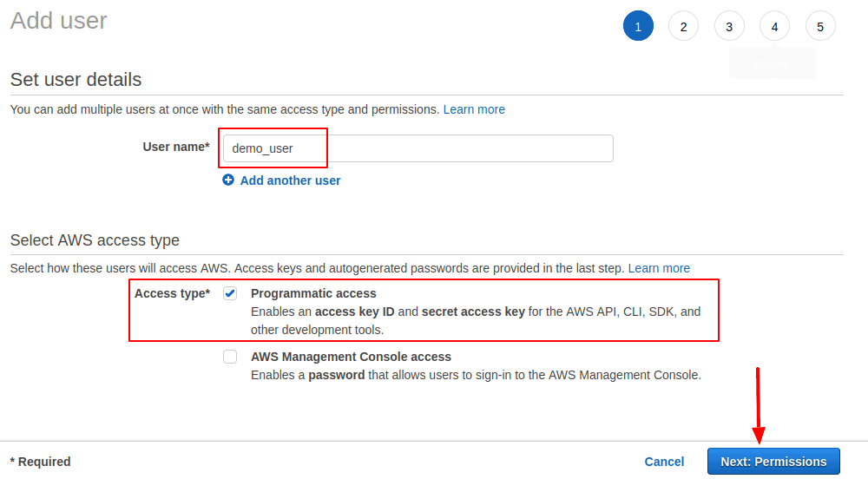
Task: Open step 4 of Add user wizard
Action: [x=774, y=27]
